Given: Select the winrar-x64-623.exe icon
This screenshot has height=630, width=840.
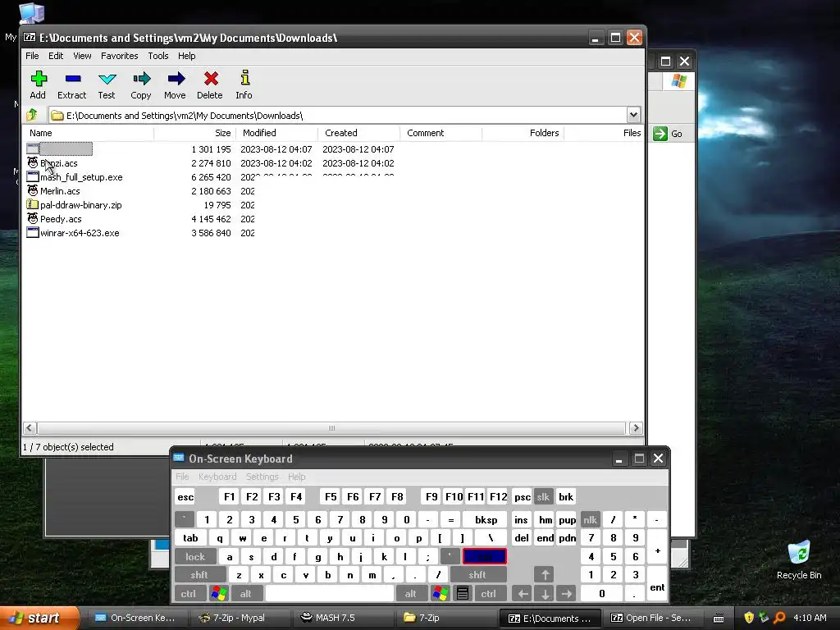Looking at the screenshot, I should [x=33, y=232].
